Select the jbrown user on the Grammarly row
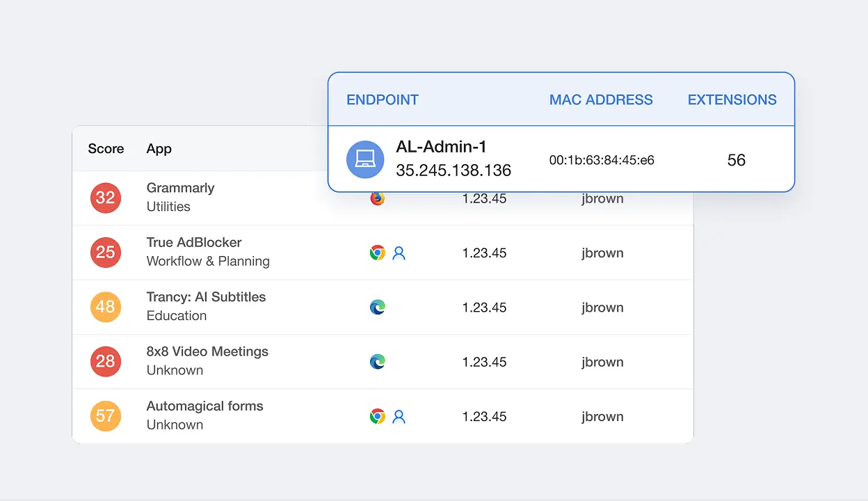 click(x=602, y=198)
